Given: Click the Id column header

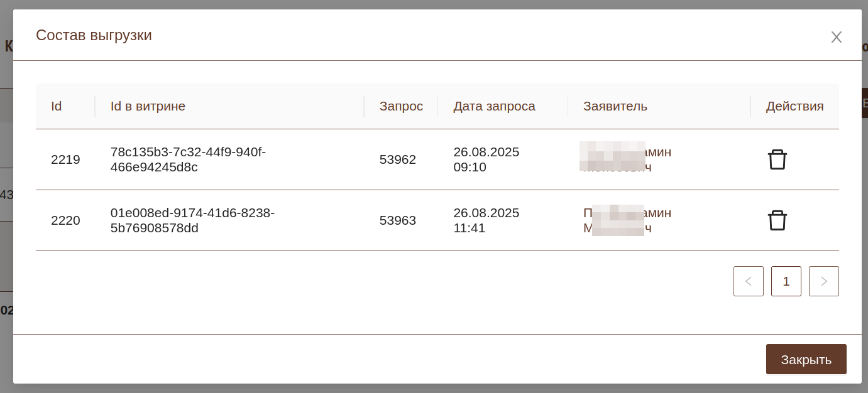Looking at the screenshot, I should pyautogui.click(x=57, y=106).
